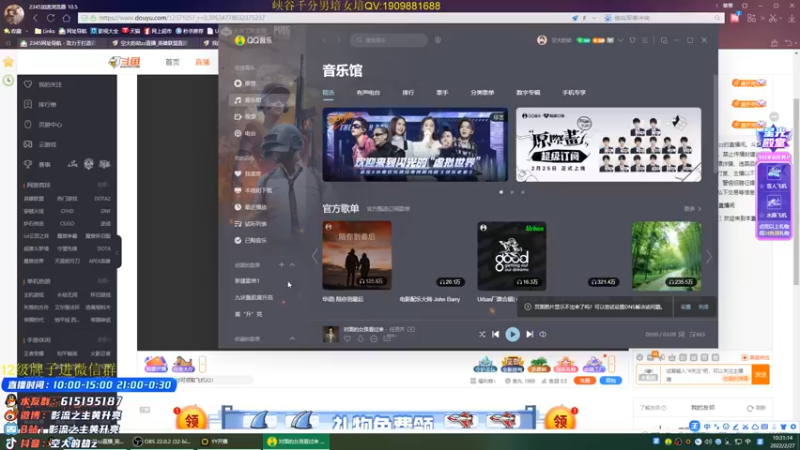
Task: Open 我的关注 in Douyu sidebar
Action: [x=43, y=84]
